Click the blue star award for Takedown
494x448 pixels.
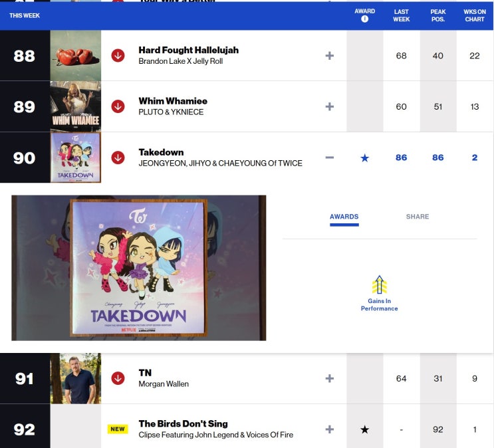[365, 158]
